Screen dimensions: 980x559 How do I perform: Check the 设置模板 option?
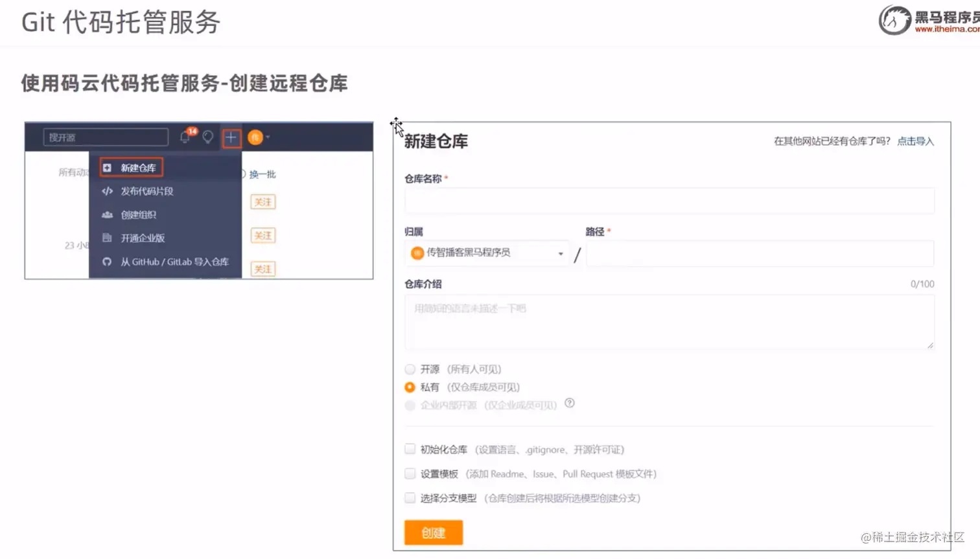(x=410, y=473)
